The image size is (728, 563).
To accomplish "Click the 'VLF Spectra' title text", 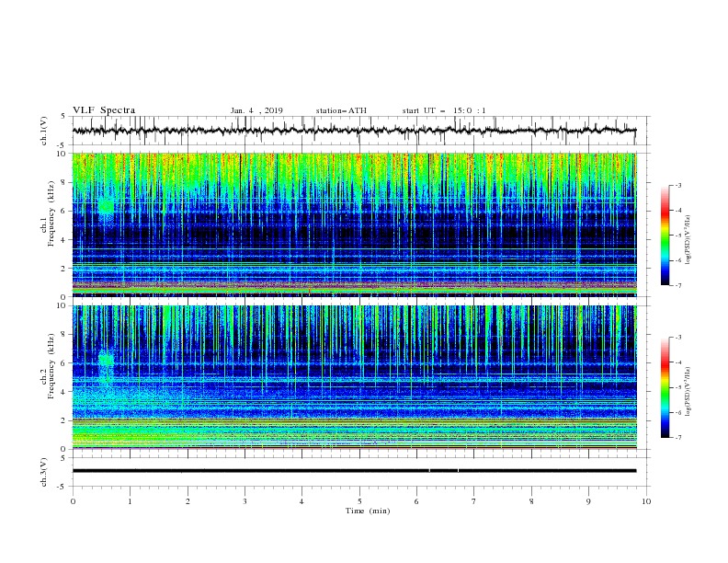I will click(x=104, y=110).
